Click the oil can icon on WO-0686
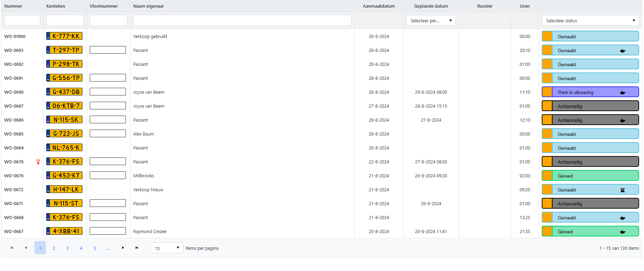The height and width of the screenshot is (271, 644). tap(622, 121)
